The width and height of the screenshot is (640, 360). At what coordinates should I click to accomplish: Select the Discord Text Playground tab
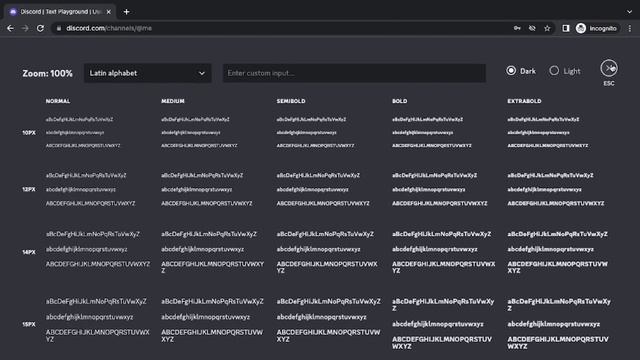coord(60,12)
